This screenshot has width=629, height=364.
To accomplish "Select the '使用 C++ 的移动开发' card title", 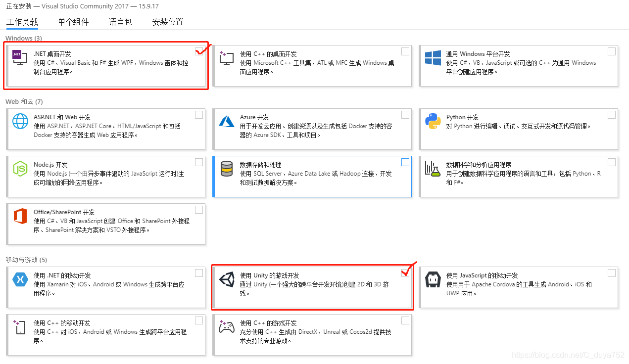I will tap(62, 323).
